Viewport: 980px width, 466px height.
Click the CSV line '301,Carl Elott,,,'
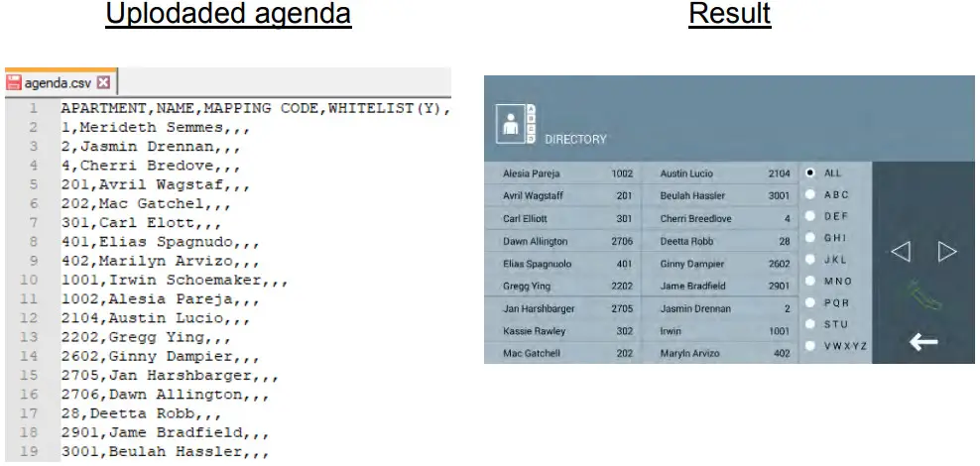pos(141,223)
